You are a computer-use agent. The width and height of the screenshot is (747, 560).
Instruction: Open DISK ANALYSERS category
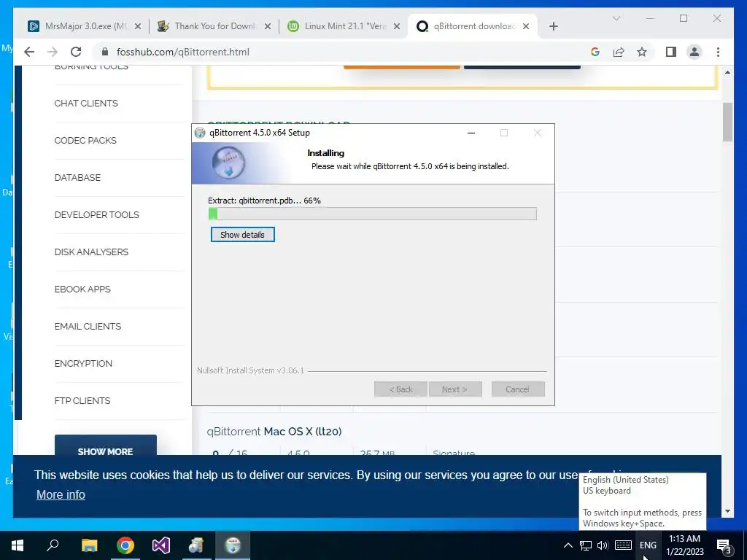(x=91, y=252)
